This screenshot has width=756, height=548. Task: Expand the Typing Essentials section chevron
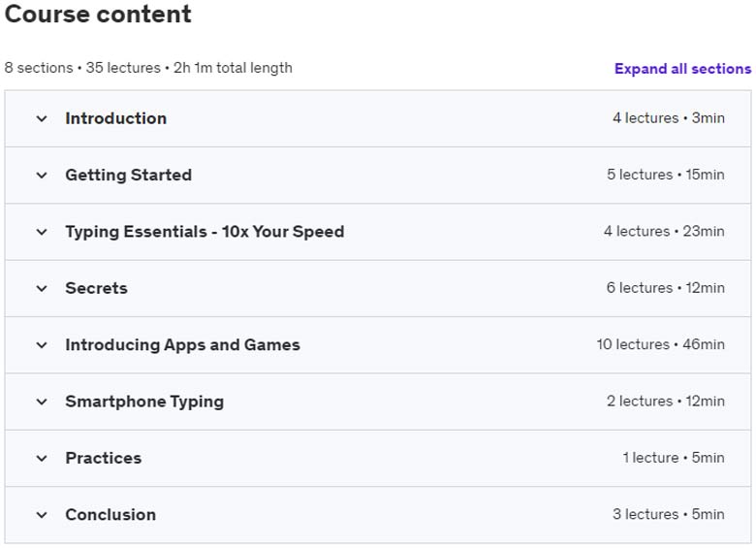42,232
